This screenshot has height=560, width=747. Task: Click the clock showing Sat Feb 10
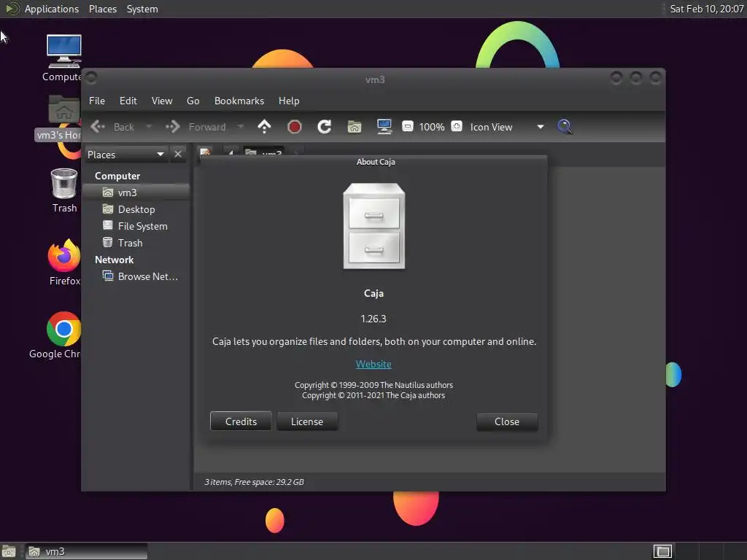pyautogui.click(x=706, y=9)
